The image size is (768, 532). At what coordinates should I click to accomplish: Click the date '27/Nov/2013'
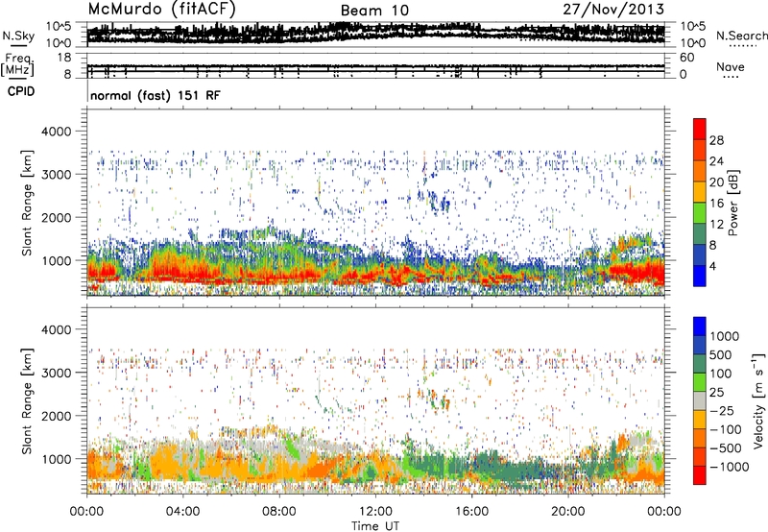point(613,10)
